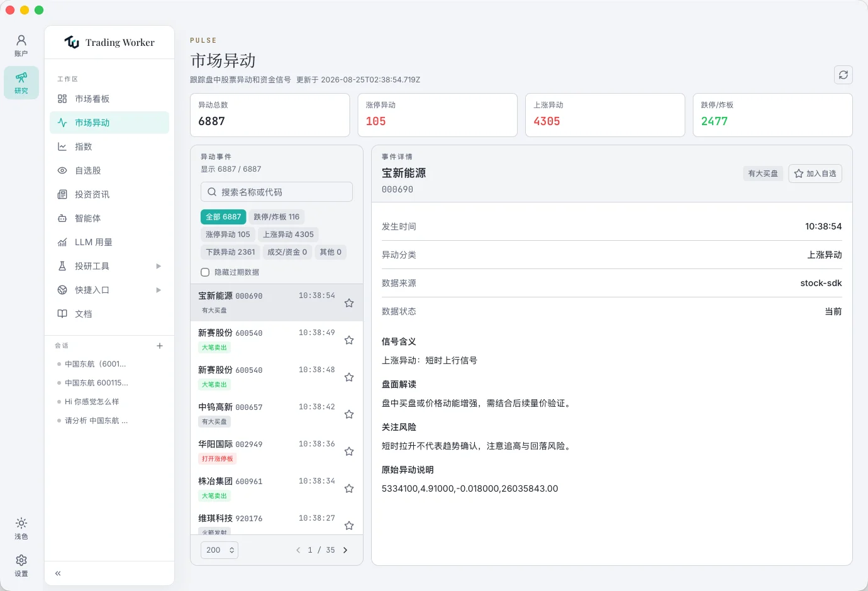Filter events by 成交/资金 0
868x591 pixels.
tap(287, 252)
